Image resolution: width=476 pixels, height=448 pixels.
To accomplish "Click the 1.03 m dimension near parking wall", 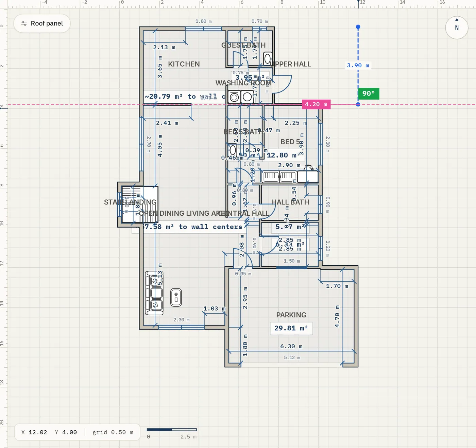I will coord(214,309).
